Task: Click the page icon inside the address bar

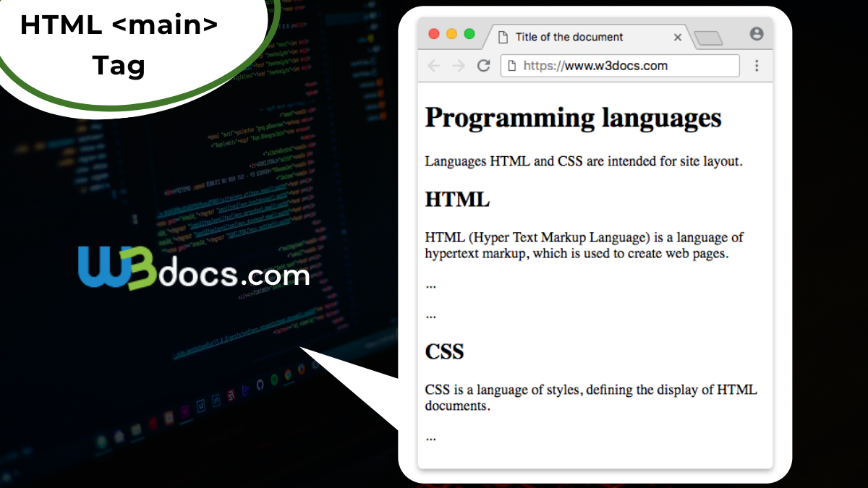Action: click(x=511, y=65)
